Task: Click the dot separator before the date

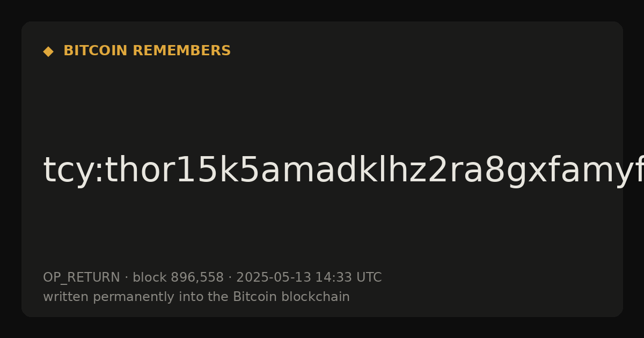Action: click(230, 278)
